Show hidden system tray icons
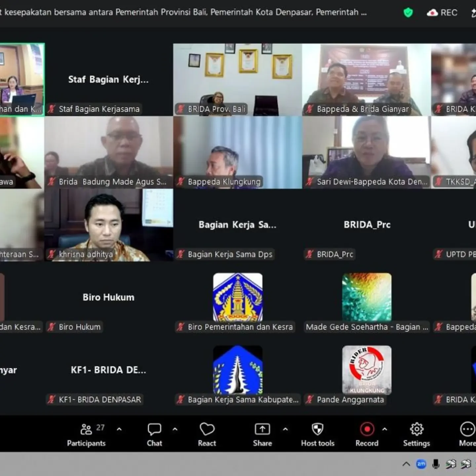Screen dimensions: 476x476 406,464
